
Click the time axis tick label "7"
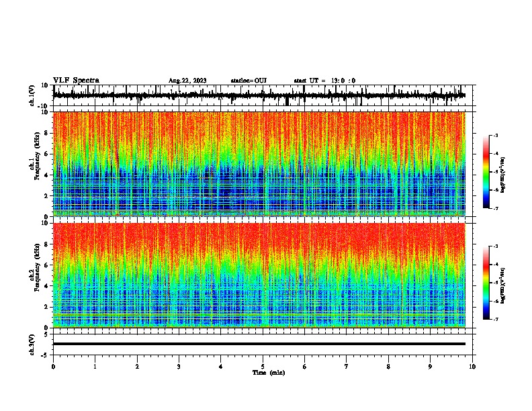point(347,367)
